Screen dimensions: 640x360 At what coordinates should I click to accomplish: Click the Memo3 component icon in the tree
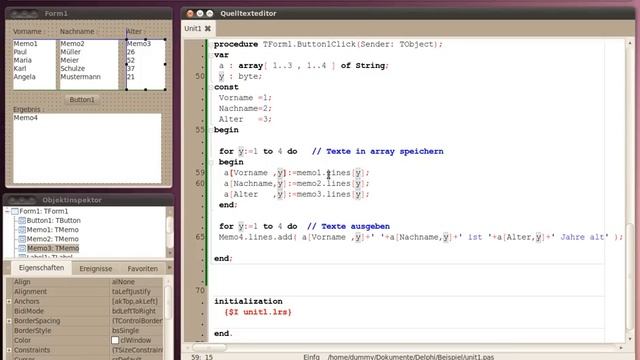click(22, 248)
